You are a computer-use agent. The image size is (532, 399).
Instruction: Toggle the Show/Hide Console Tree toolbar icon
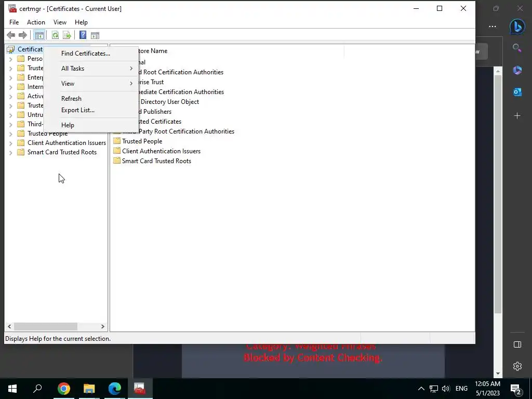(x=39, y=35)
